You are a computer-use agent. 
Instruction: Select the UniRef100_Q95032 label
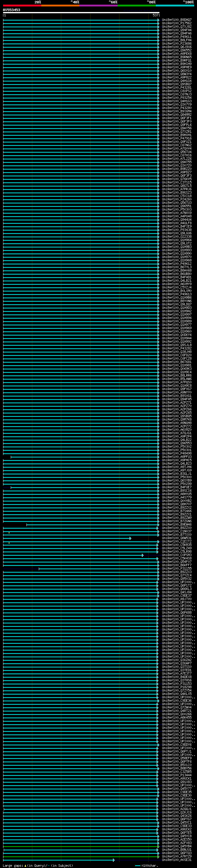(177, 579)
